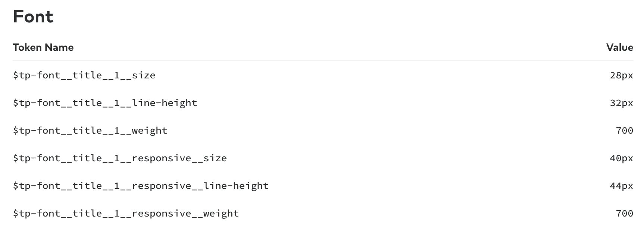Click the 700 value in title weight row
Viewport: 644px width, 227px height.
[x=624, y=131]
